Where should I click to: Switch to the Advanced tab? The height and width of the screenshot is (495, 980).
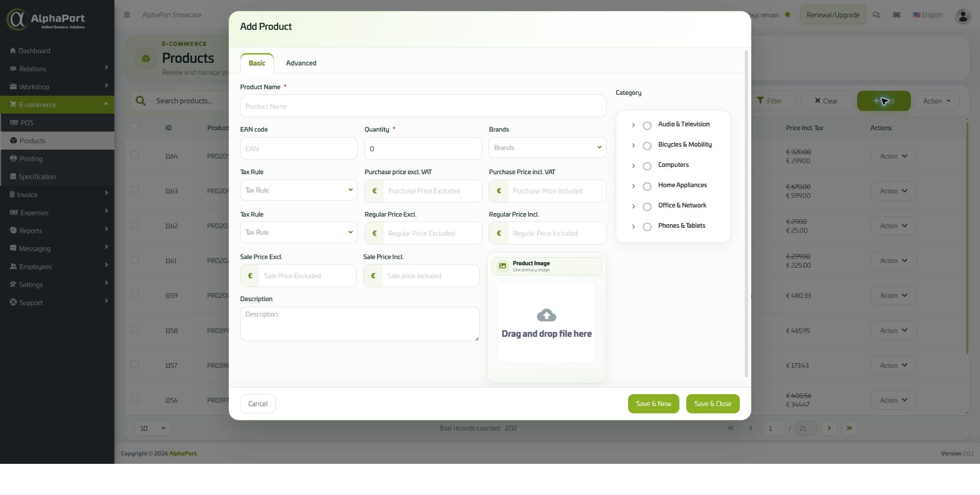pyautogui.click(x=301, y=63)
